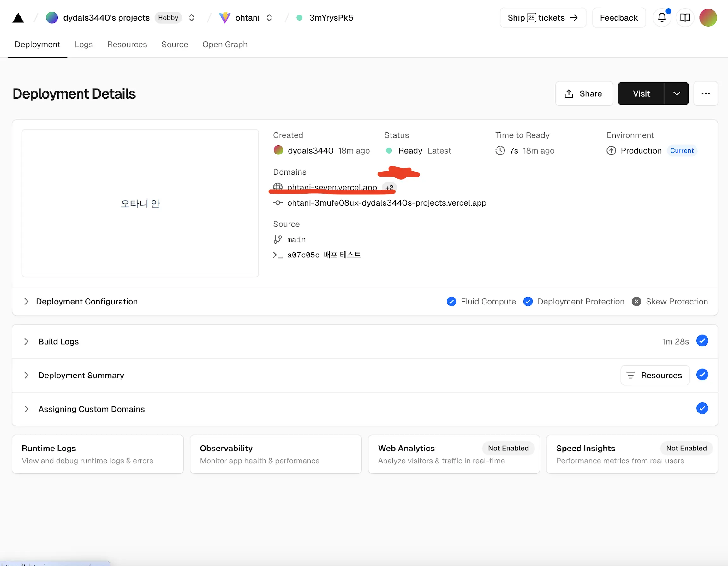Screen dimensions: 728x566
Task: Open Resources filter in Deployment Summary
Action: [654, 375]
